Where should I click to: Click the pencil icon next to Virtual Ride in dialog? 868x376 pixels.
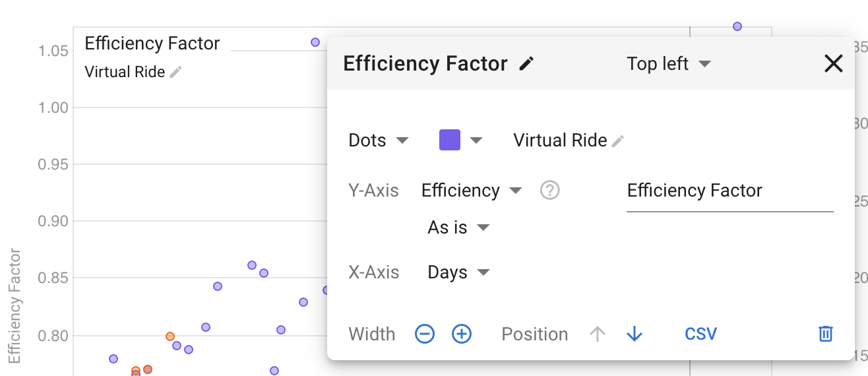617,141
